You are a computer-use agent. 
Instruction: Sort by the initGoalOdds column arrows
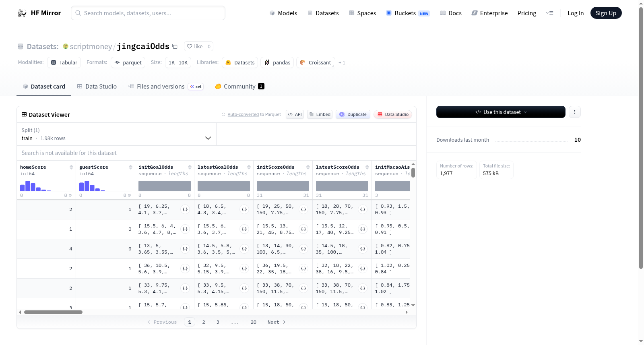click(190, 167)
